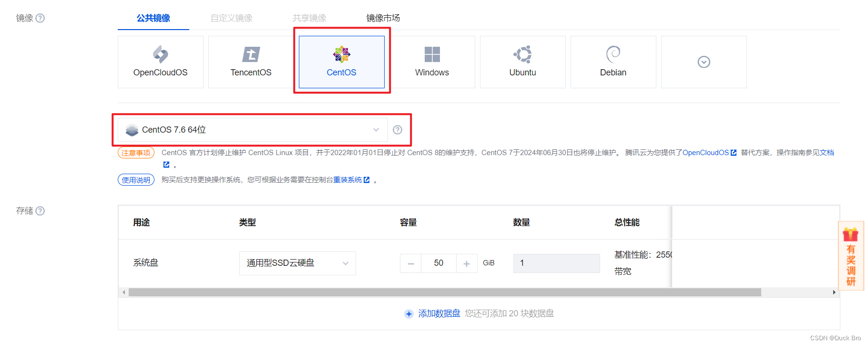Click the storage table horizontal scrollbar
868x345 pixels.
pyautogui.click(x=445, y=293)
